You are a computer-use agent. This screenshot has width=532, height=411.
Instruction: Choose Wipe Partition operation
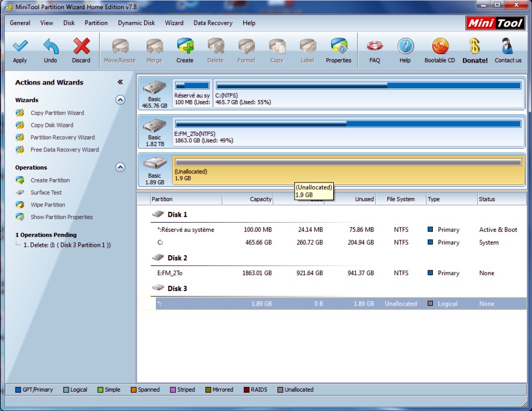pos(48,204)
